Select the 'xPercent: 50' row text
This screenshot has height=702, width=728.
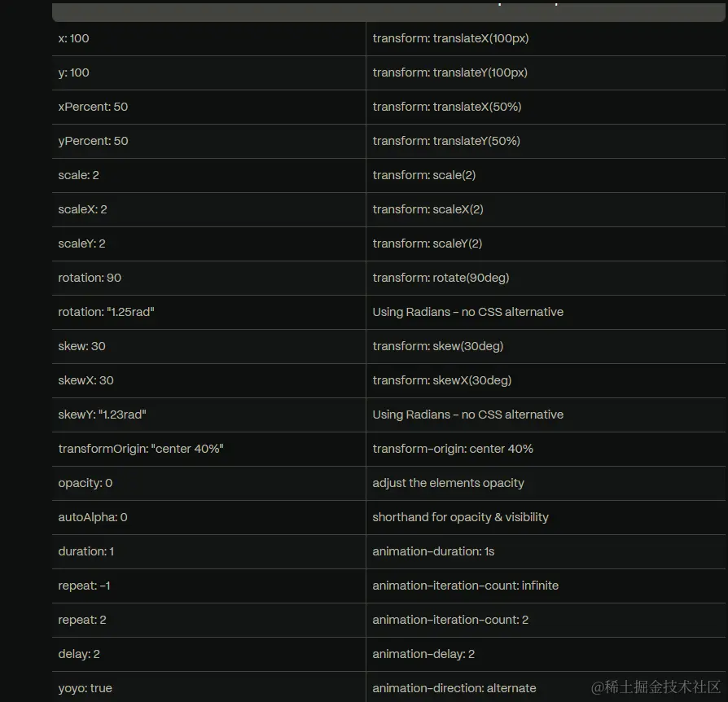(93, 107)
